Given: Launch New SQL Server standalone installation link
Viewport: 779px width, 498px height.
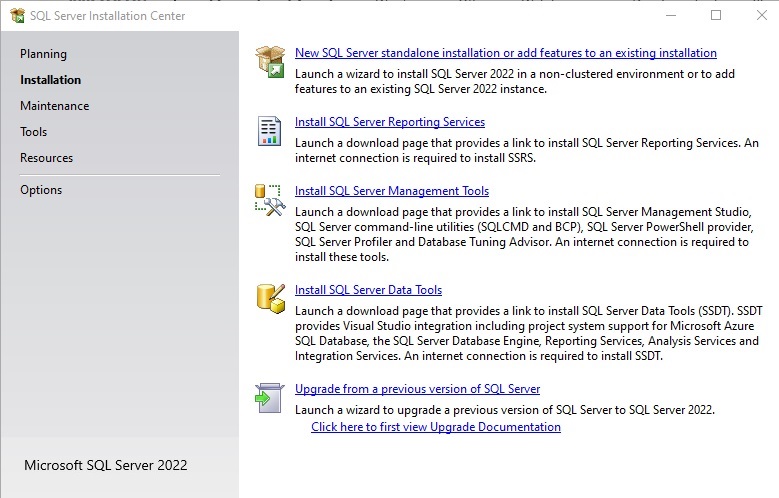Looking at the screenshot, I should 505,53.
